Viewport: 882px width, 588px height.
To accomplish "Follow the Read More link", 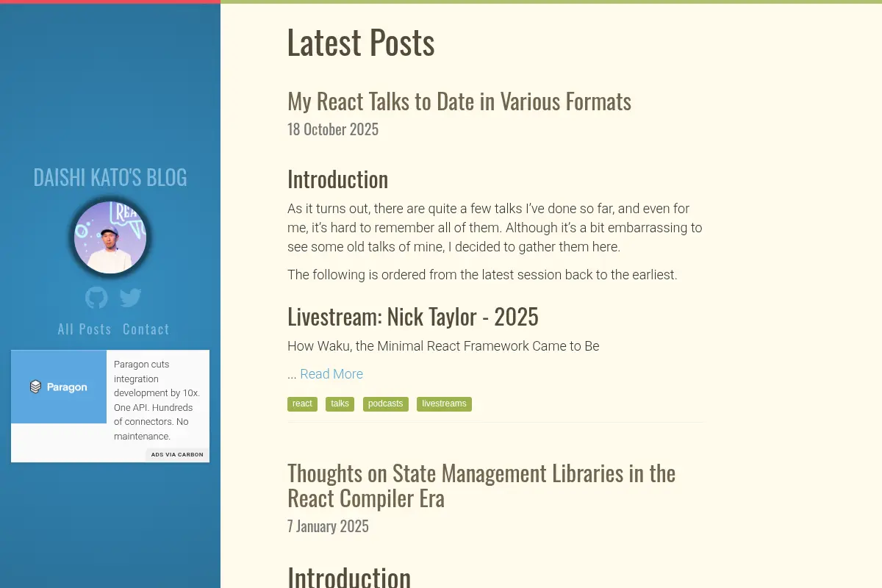I will click(331, 374).
